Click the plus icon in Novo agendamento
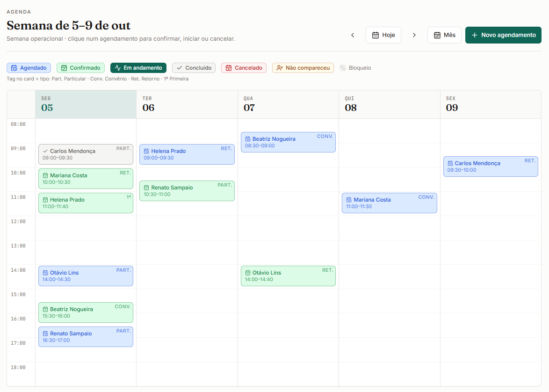 pyautogui.click(x=475, y=35)
